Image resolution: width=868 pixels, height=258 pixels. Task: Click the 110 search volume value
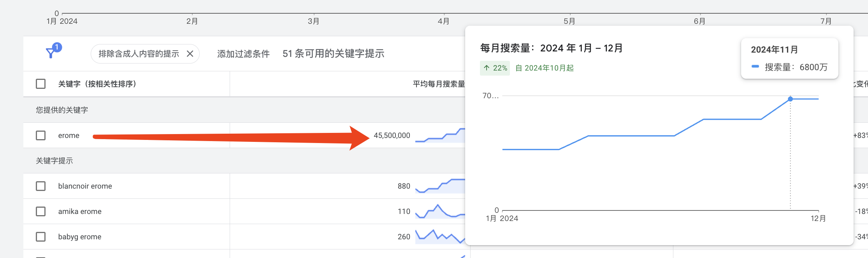404,211
